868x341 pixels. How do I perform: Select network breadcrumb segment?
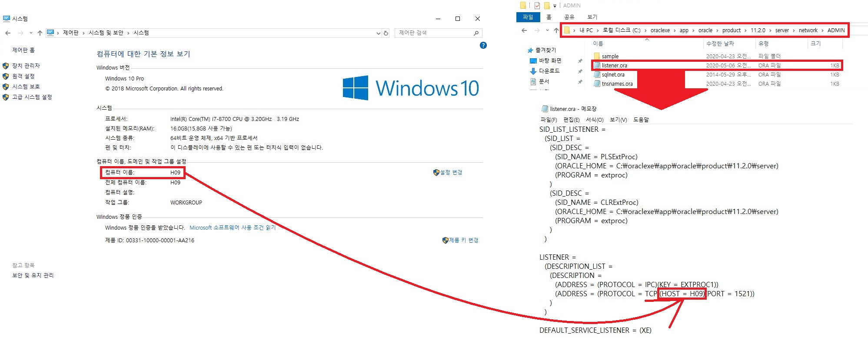pyautogui.click(x=808, y=30)
